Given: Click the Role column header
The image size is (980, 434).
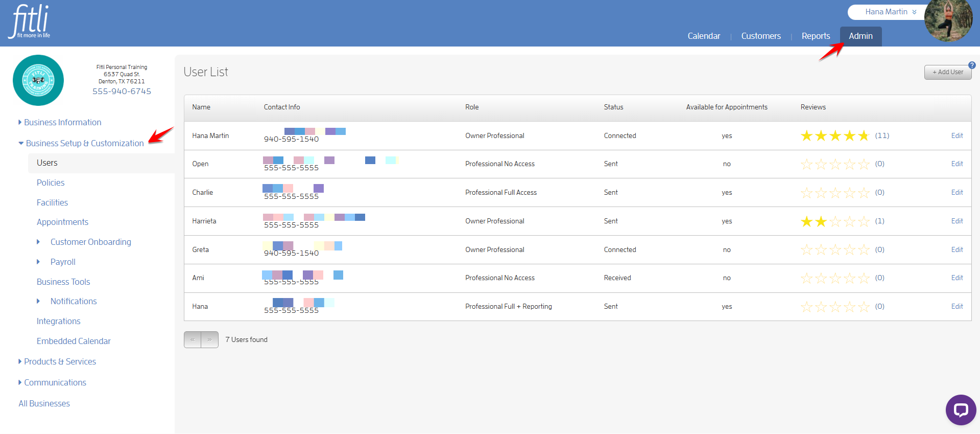Looking at the screenshot, I should (x=472, y=107).
